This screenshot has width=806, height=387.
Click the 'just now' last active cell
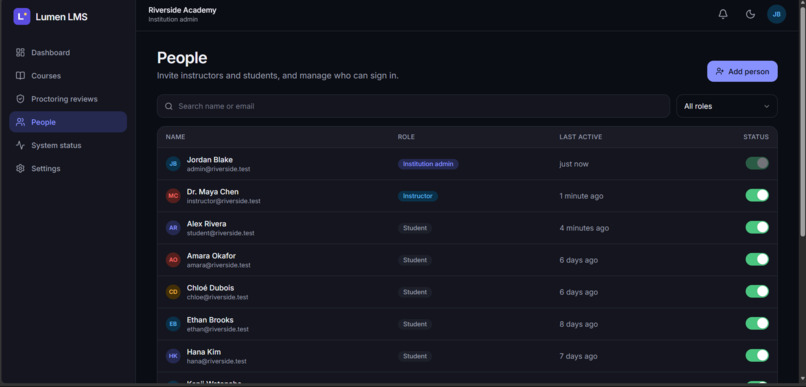pyautogui.click(x=574, y=164)
